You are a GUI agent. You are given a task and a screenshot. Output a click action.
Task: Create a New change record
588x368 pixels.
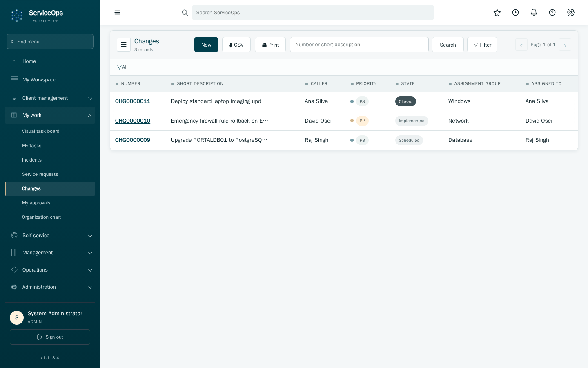click(206, 45)
